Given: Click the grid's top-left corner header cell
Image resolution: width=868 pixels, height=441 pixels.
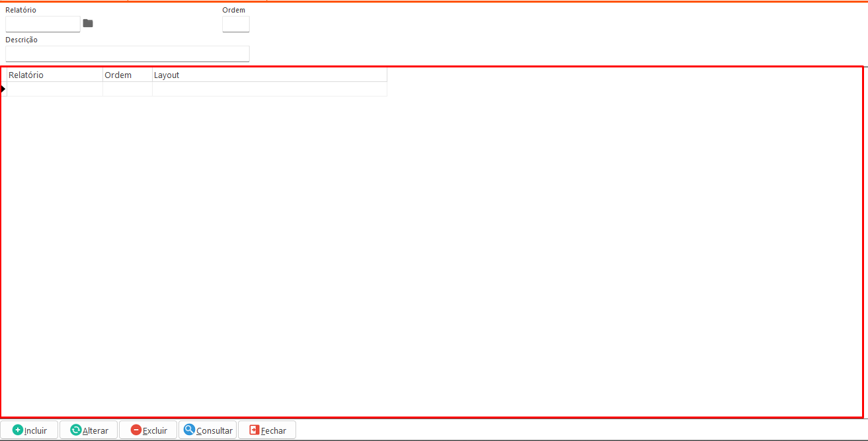Looking at the screenshot, I should tap(3, 75).
